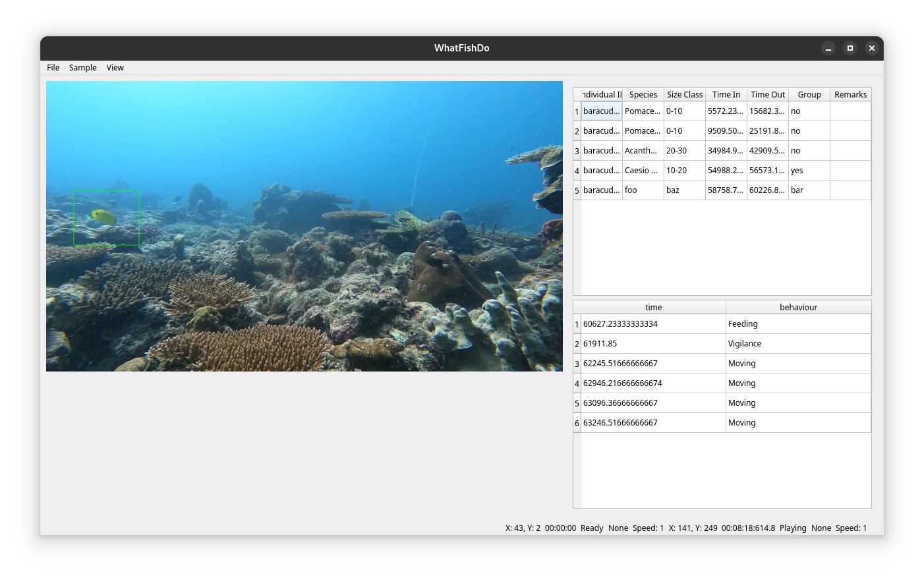This screenshot has width=924, height=579.
Task: Click the Species column header
Action: pos(643,95)
